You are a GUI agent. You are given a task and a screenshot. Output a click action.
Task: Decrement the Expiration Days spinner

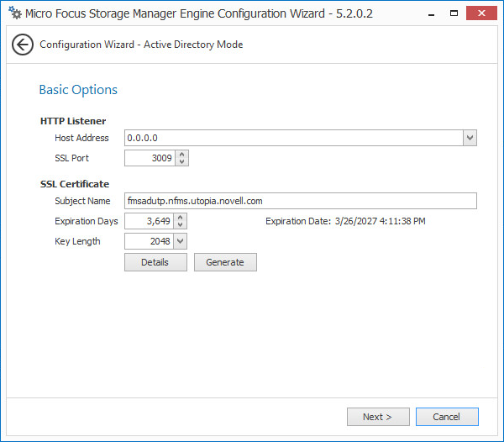[x=180, y=225]
